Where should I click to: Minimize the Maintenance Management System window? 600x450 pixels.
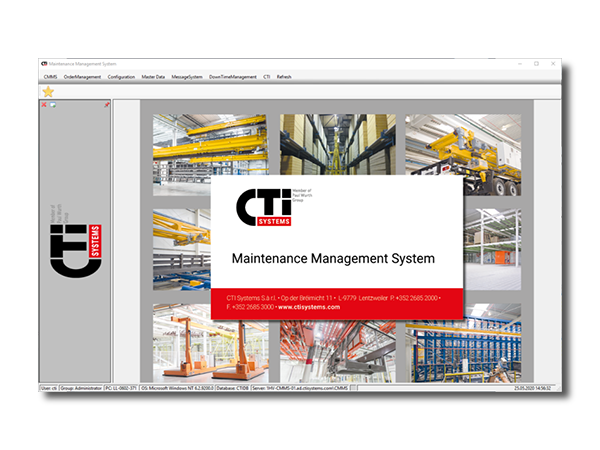tap(520, 64)
